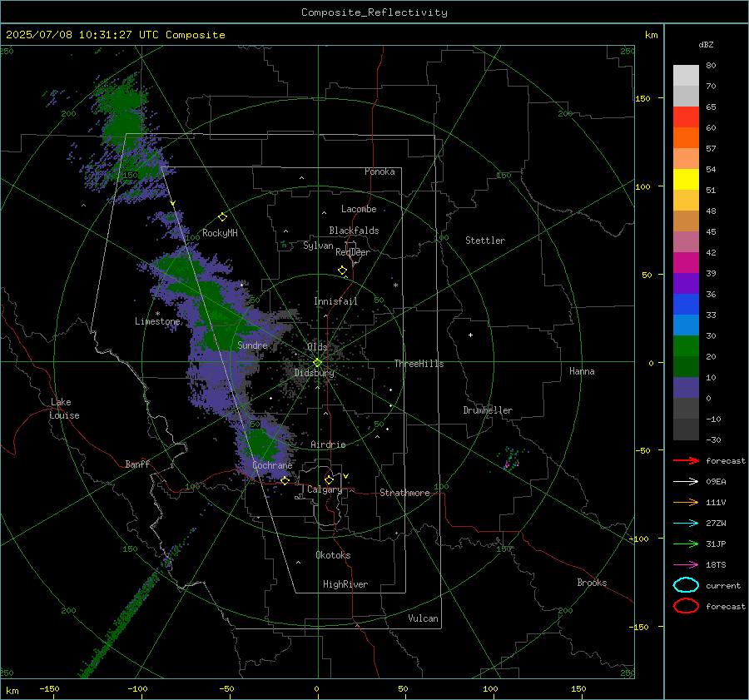The width and height of the screenshot is (749, 700).
Task: Click the Calgary city label
Action: [325, 489]
